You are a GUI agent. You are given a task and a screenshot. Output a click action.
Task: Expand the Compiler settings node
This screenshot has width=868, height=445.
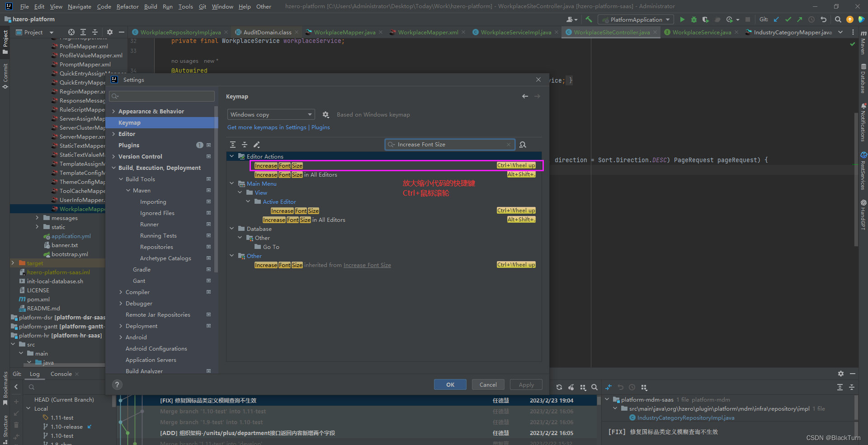coord(121,292)
